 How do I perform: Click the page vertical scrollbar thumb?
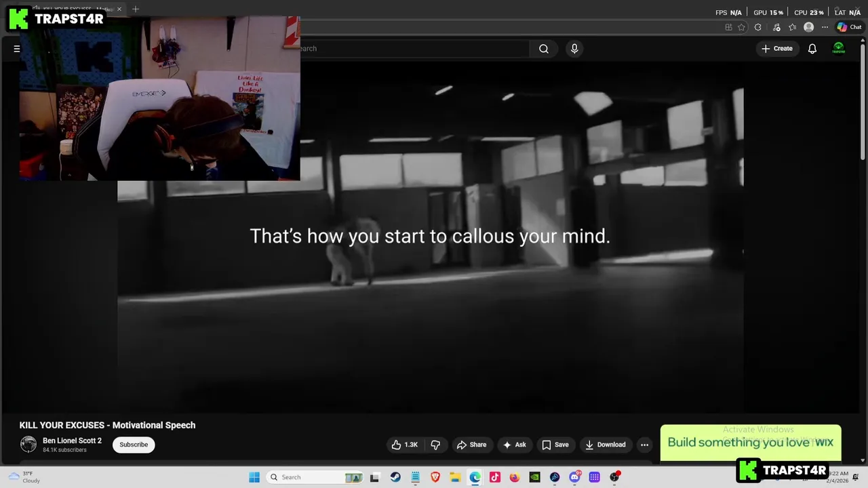[x=863, y=102]
